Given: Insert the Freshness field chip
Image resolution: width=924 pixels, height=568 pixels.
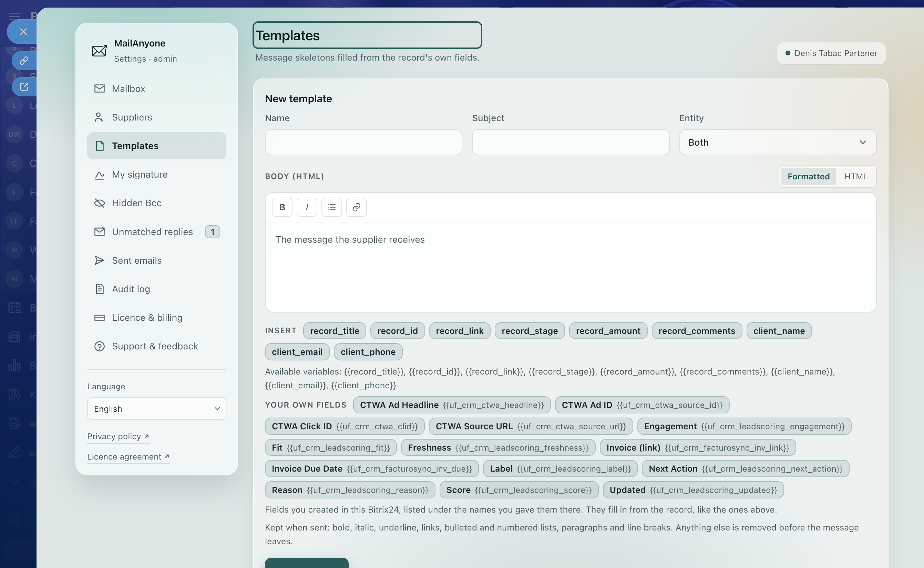Looking at the screenshot, I should click(498, 448).
